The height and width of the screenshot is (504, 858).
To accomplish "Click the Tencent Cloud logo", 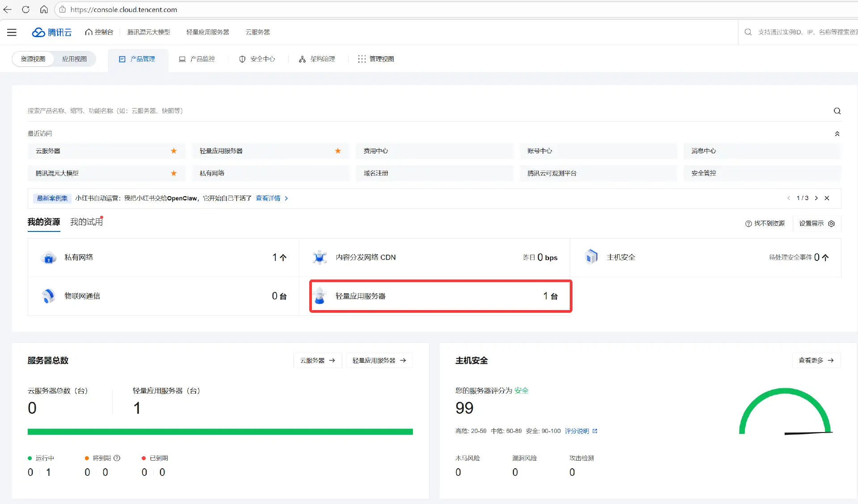I will point(51,32).
